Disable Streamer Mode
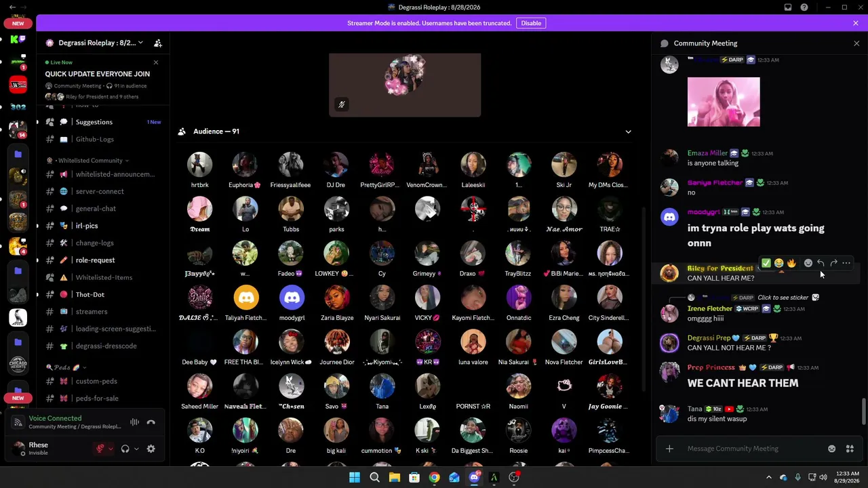Image resolution: width=868 pixels, height=488 pixels. point(531,23)
